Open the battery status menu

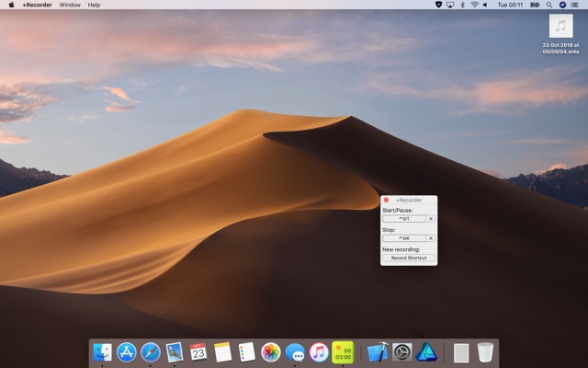click(x=535, y=5)
